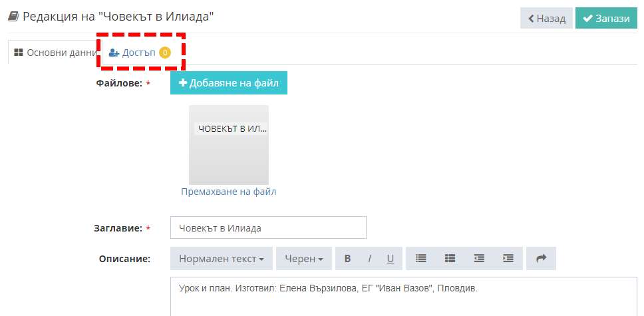Screen dimensions: 644x316
Task: Insert a numbered list in description
Action: (x=450, y=259)
